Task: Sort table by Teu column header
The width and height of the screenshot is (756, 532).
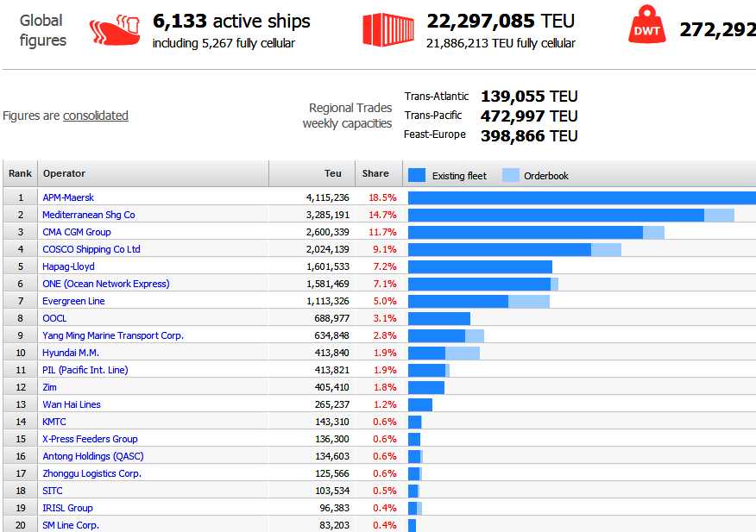Action: pos(332,173)
